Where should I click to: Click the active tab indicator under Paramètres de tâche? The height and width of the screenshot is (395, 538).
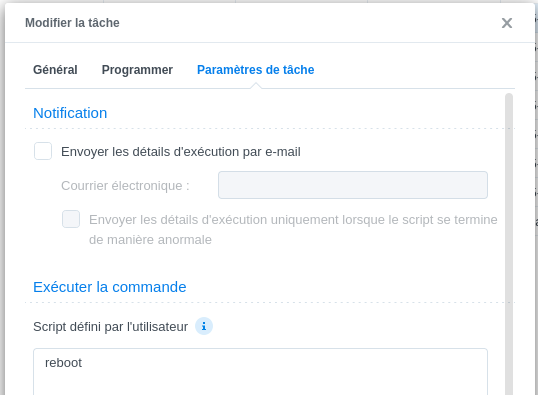pyautogui.click(x=256, y=86)
